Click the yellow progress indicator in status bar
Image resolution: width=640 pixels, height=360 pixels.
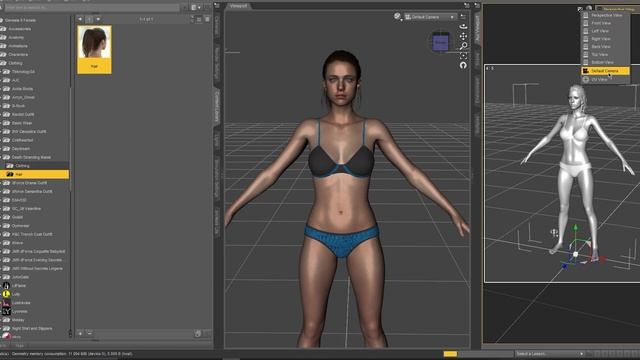(x=450, y=354)
